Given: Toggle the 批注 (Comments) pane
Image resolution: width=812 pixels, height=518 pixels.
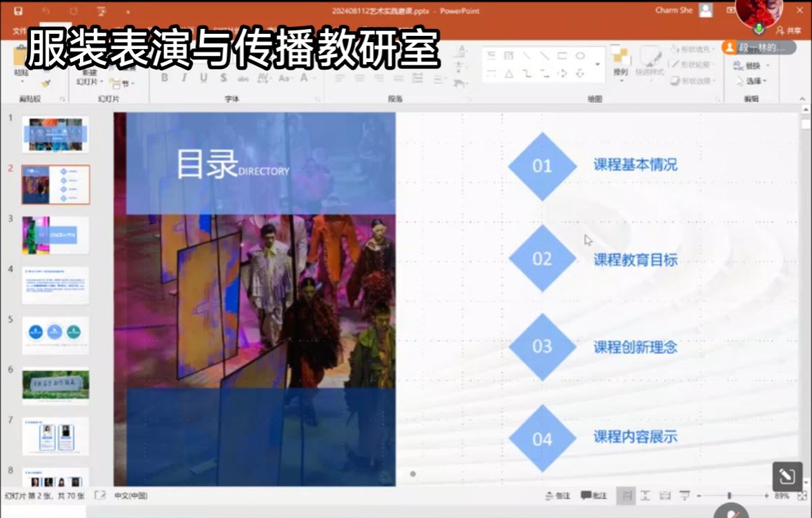Looking at the screenshot, I should (593, 496).
